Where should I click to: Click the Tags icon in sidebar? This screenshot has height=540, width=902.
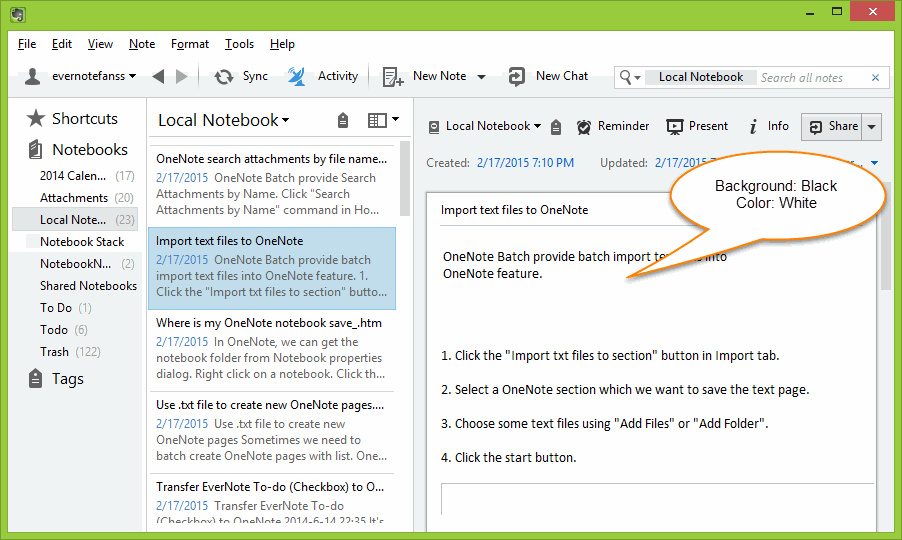(35, 378)
